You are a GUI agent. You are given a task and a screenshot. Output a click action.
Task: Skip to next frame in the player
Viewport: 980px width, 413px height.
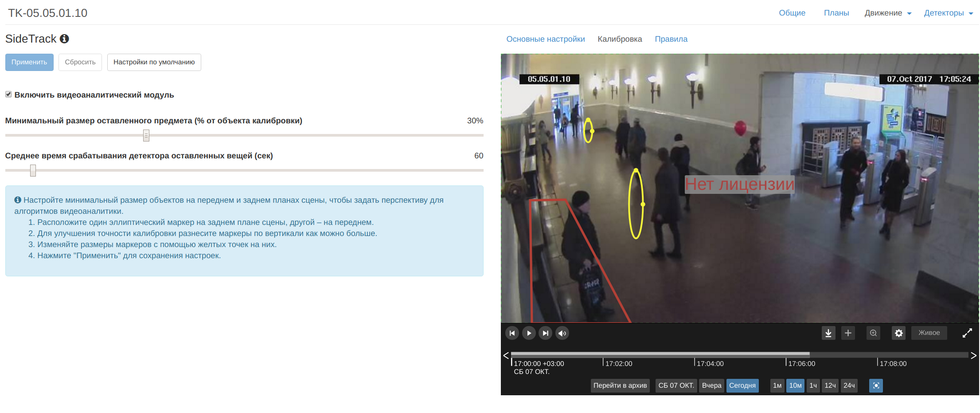(x=546, y=333)
